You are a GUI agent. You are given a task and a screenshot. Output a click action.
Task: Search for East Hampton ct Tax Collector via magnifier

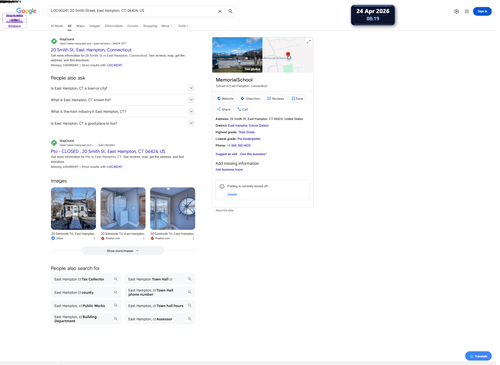tap(116, 279)
